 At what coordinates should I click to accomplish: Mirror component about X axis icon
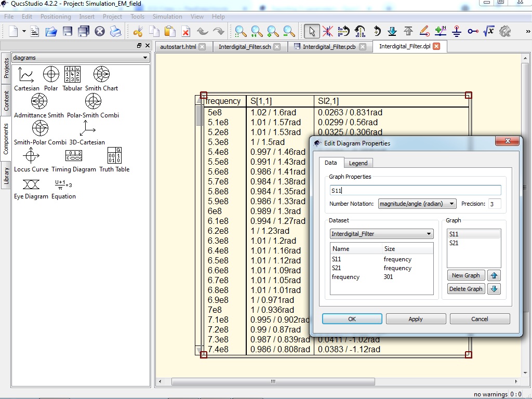(344, 32)
